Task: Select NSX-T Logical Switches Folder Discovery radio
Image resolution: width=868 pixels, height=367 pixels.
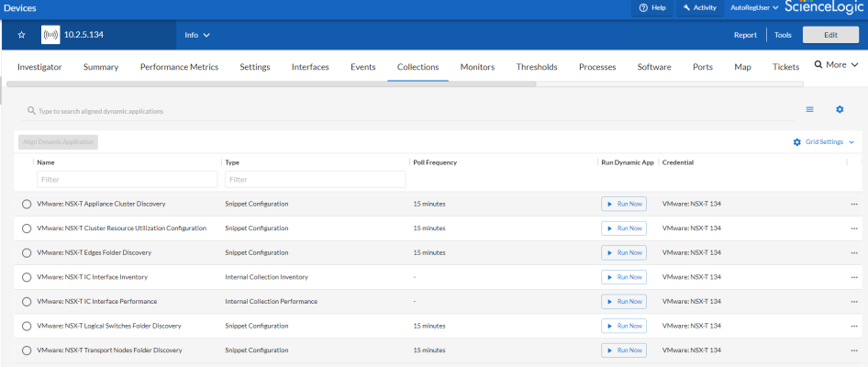Action: [x=26, y=326]
